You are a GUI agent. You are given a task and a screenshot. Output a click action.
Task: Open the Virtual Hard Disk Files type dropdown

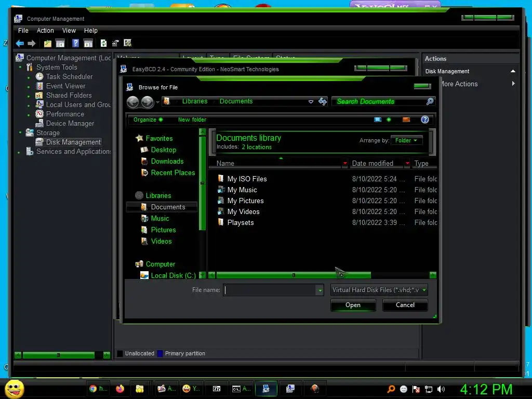tap(379, 290)
